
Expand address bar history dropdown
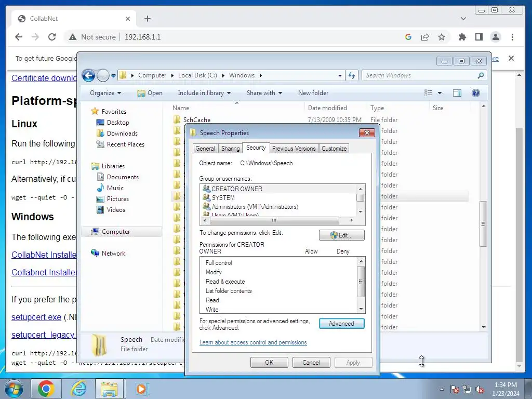(340, 76)
